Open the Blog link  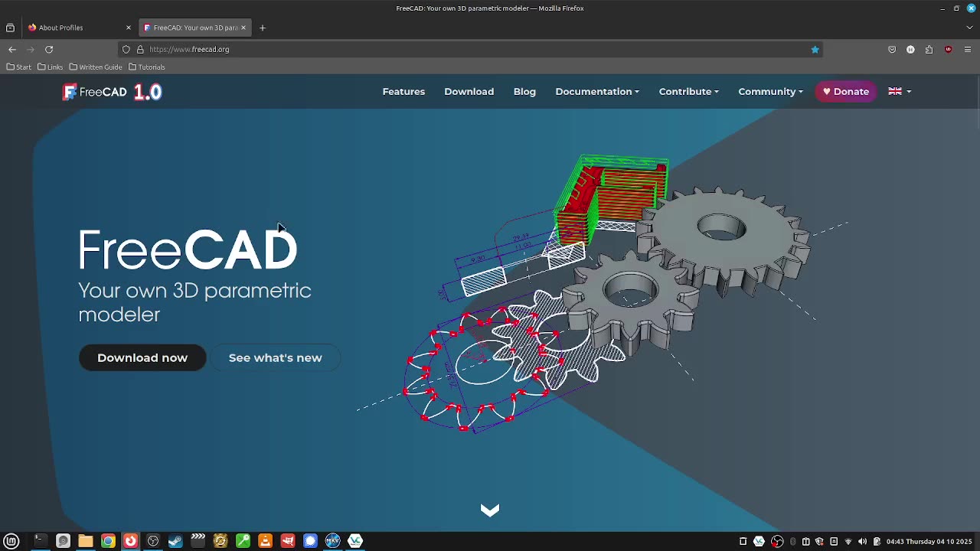tap(524, 91)
